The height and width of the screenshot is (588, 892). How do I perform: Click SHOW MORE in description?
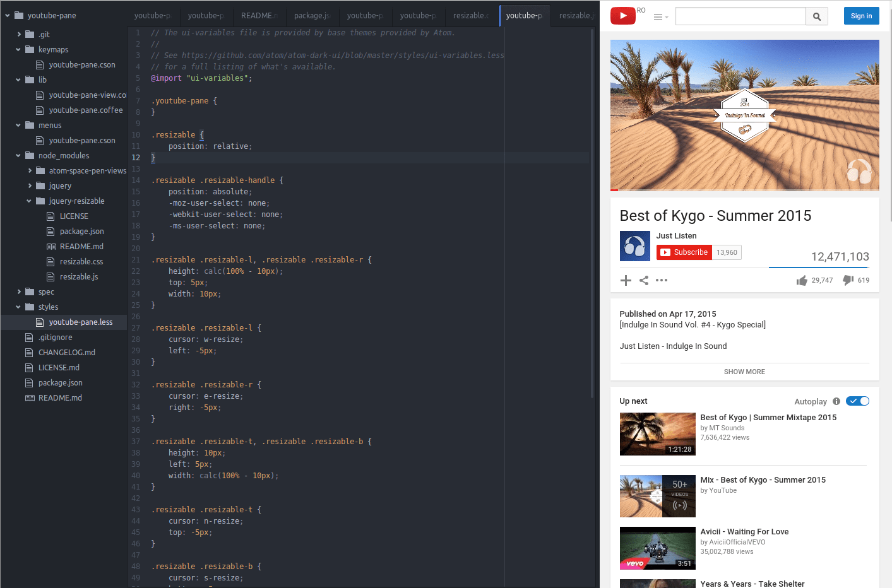pos(744,372)
